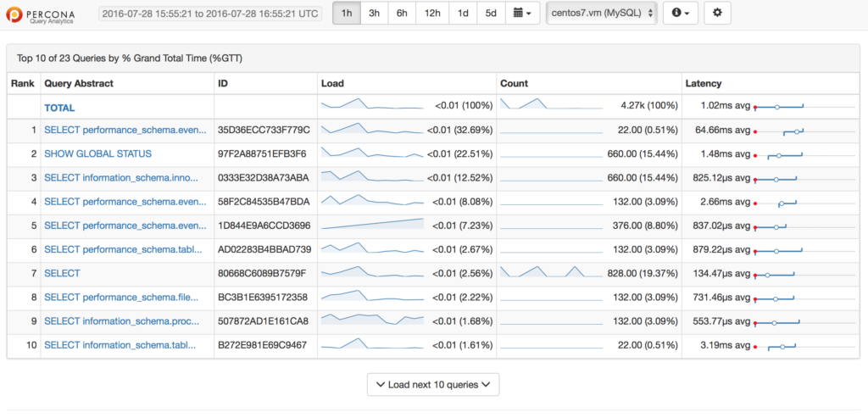Image resolution: width=868 pixels, height=418 pixels.
Task: Click the date range text field
Action: pyautogui.click(x=210, y=14)
